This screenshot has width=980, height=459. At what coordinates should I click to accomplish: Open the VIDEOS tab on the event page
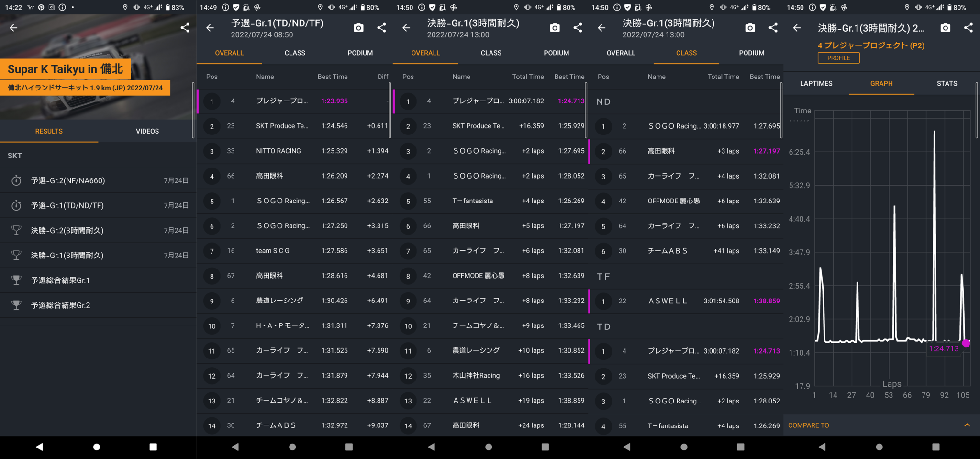point(147,131)
